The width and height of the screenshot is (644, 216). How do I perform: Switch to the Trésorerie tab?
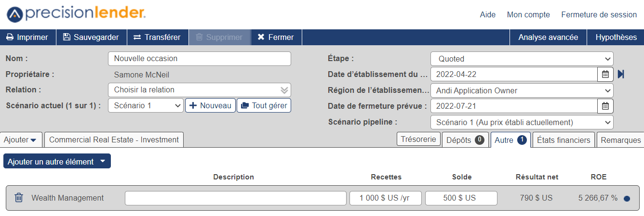coord(419,140)
